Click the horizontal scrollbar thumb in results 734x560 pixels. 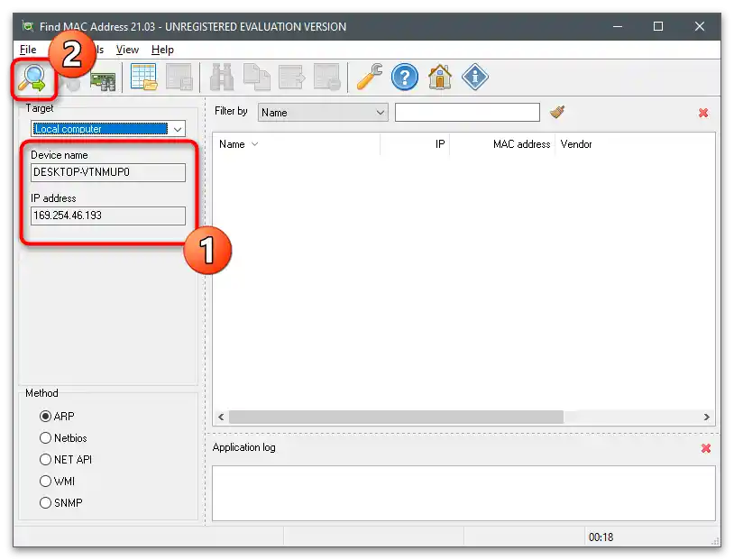[396, 418]
